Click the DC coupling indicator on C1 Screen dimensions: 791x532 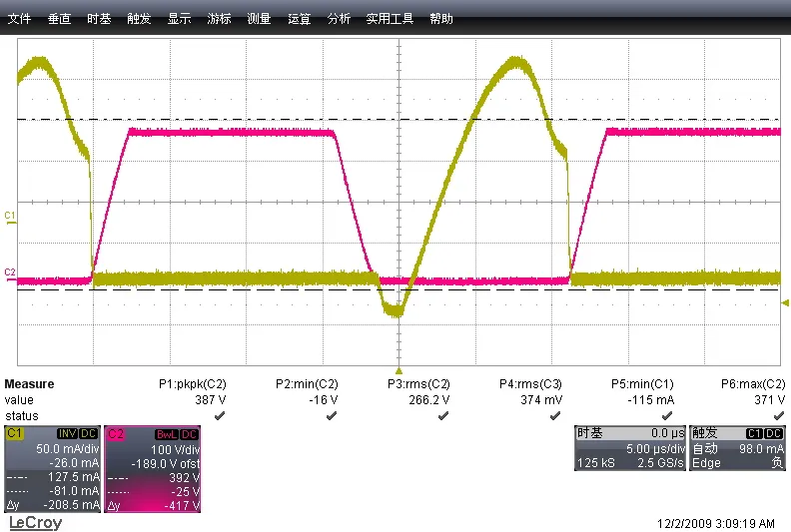click(89, 433)
